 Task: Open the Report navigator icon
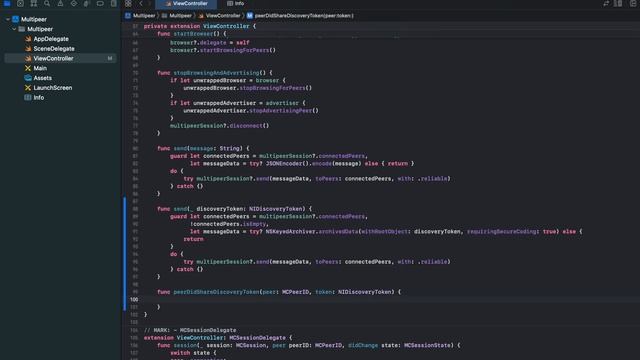[113, 3]
